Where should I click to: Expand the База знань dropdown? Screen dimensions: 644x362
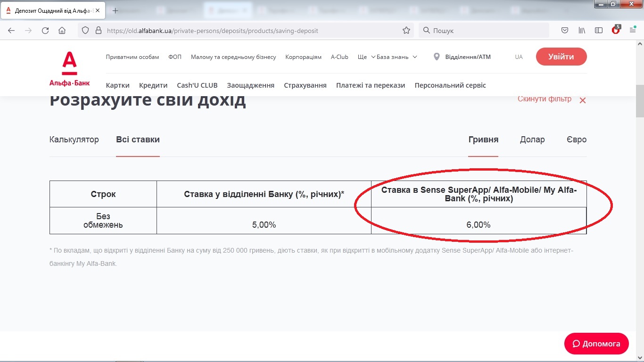396,57
